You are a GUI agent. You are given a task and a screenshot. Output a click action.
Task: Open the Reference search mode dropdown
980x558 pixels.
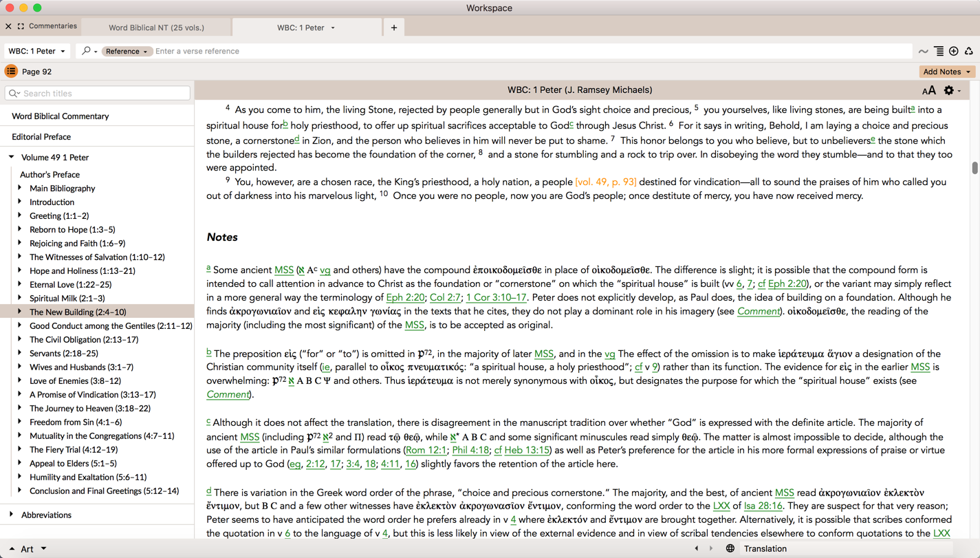pyautogui.click(x=126, y=52)
